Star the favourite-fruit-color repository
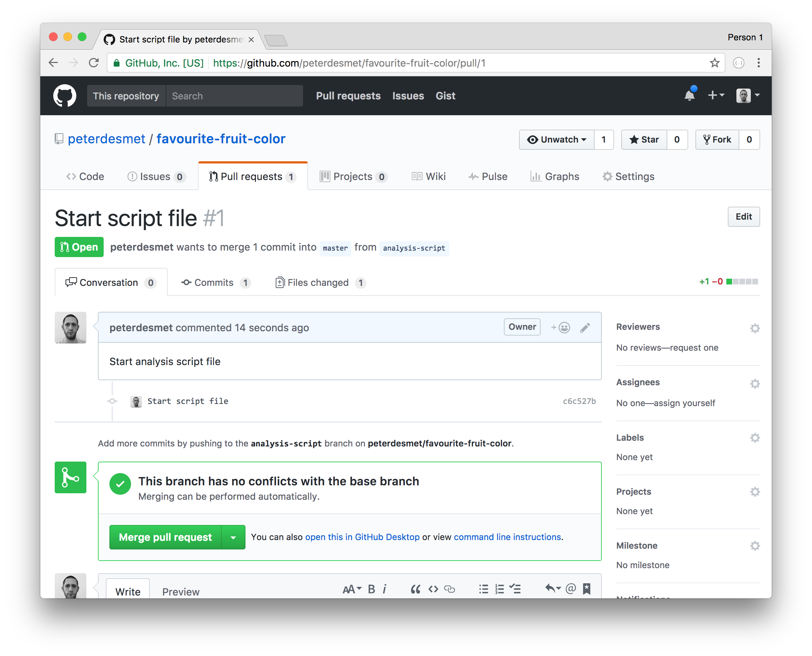 point(644,139)
